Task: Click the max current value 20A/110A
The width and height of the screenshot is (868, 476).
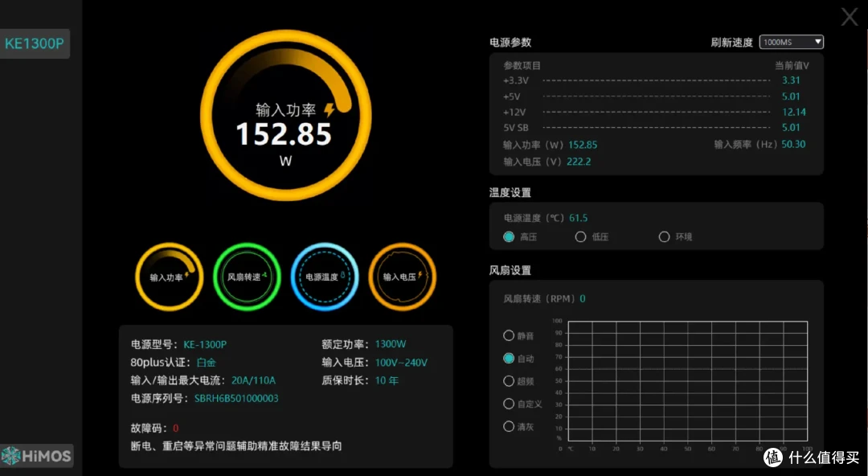Action: (253, 380)
